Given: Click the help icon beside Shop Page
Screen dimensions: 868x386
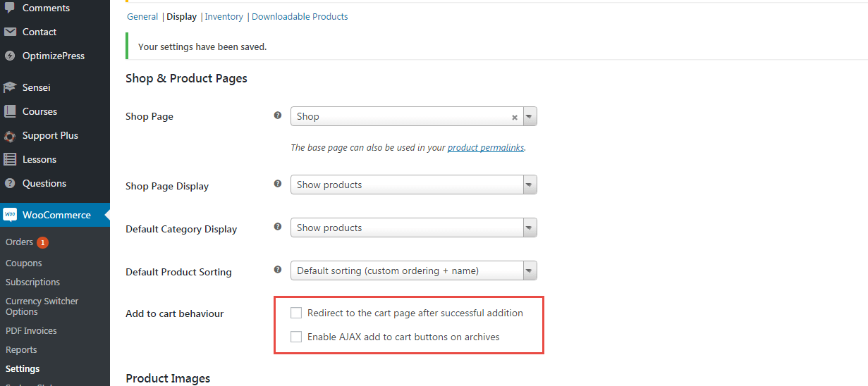Looking at the screenshot, I should (278, 116).
